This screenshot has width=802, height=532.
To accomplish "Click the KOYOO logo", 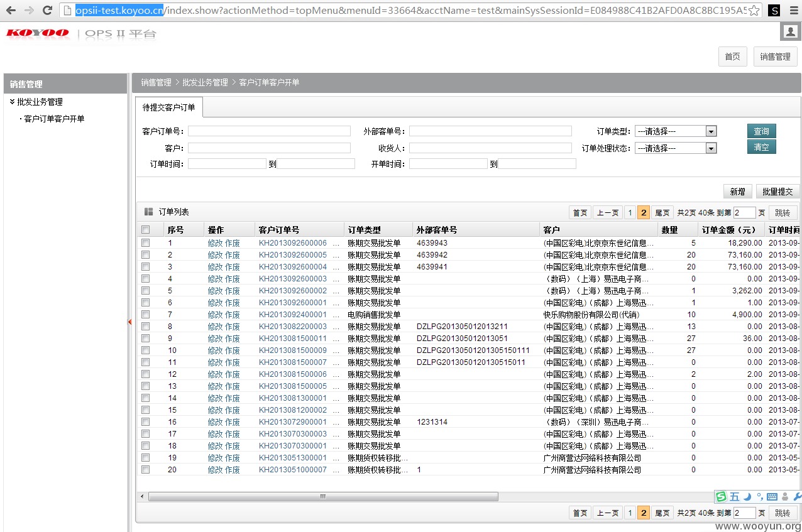I will (37, 33).
